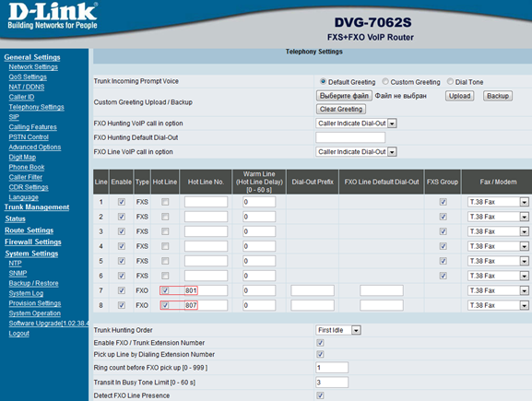Open Advanced Options link
Viewport: 532px width, 401px height.
[x=35, y=147]
